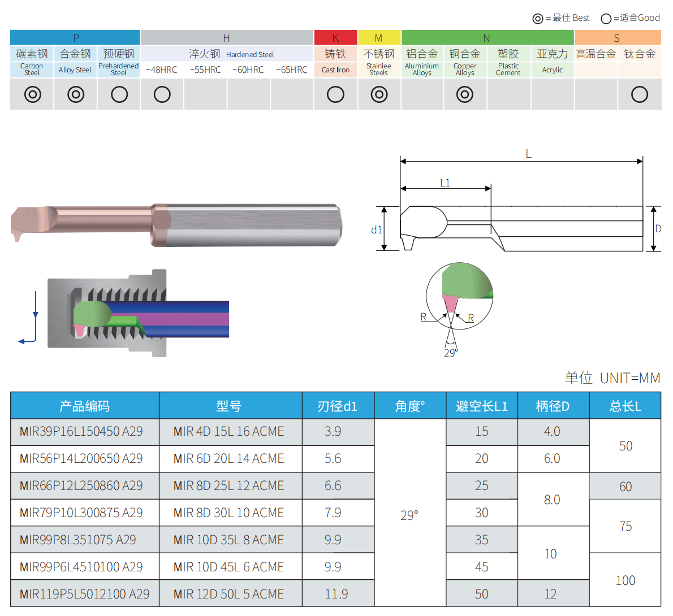The height and width of the screenshot is (616, 673).
Task: Click the 柄径D column header
Action: click(x=553, y=406)
